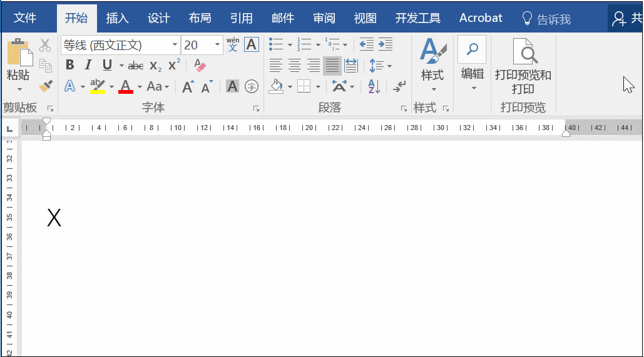The image size is (644, 357).
Task: Open the Editing search group
Action: (x=473, y=64)
